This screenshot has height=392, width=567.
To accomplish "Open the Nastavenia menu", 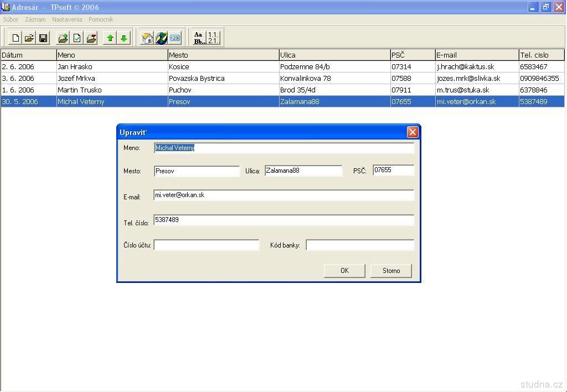I will pos(67,19).
